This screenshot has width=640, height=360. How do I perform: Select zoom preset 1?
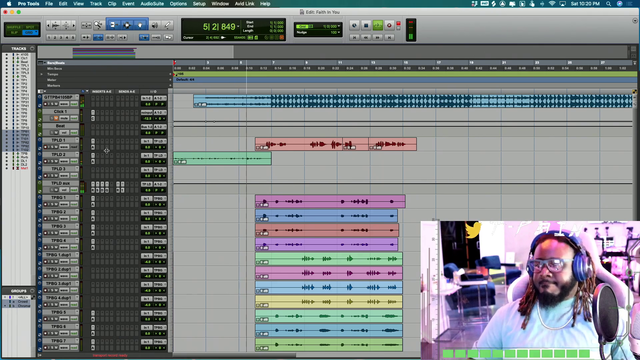coord(49,37)
